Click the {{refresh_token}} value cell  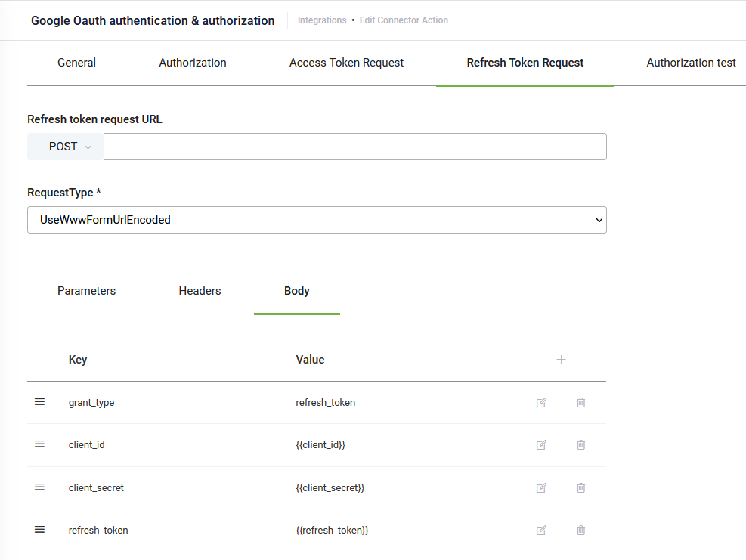(x=332, y=530)
